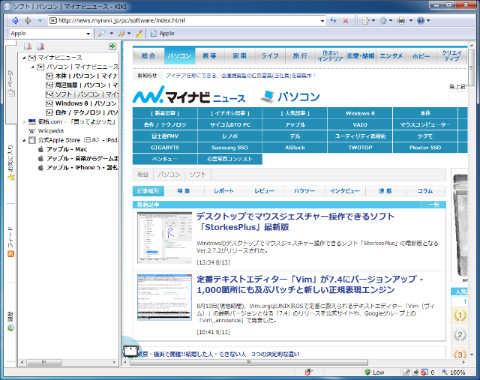This screenshot has width=480, height=380.
Task: Open the bottom sidebar tab with green icon
Action: tap(11, 322)
